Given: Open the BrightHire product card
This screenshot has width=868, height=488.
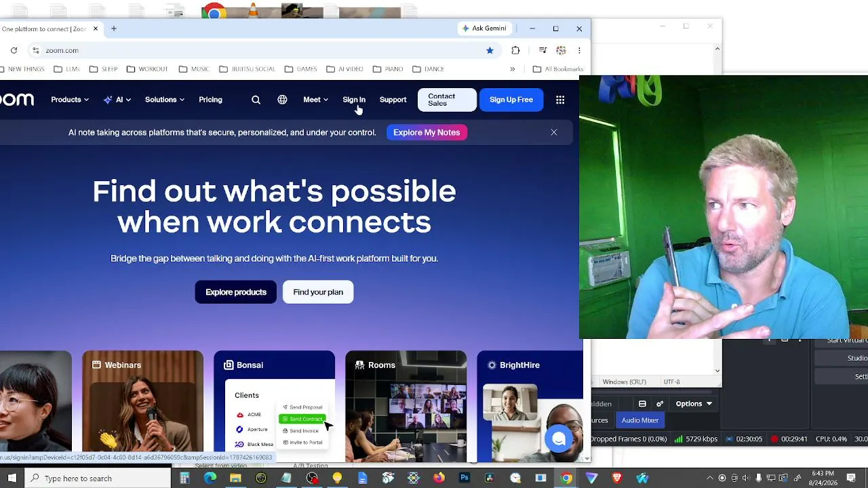Looking at the screenshot, I should [530, 405].
